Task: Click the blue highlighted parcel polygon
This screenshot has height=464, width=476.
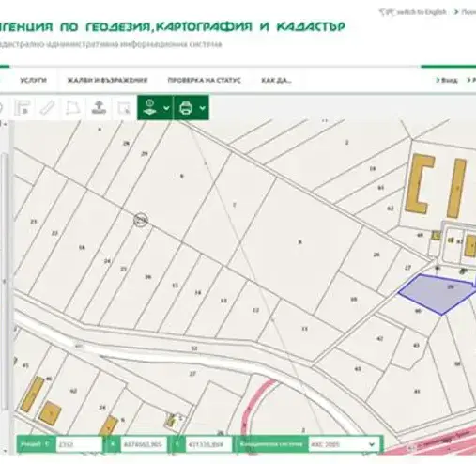Action: [437, 294]
